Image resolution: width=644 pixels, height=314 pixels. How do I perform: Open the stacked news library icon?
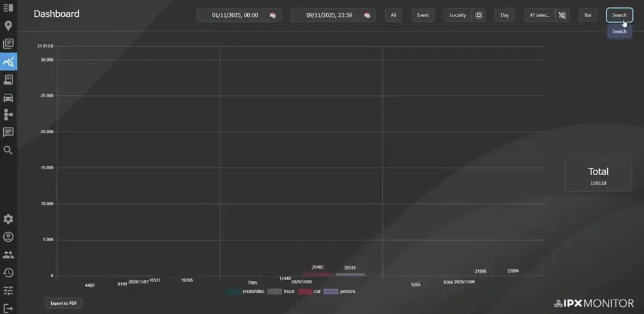point(9,43)
